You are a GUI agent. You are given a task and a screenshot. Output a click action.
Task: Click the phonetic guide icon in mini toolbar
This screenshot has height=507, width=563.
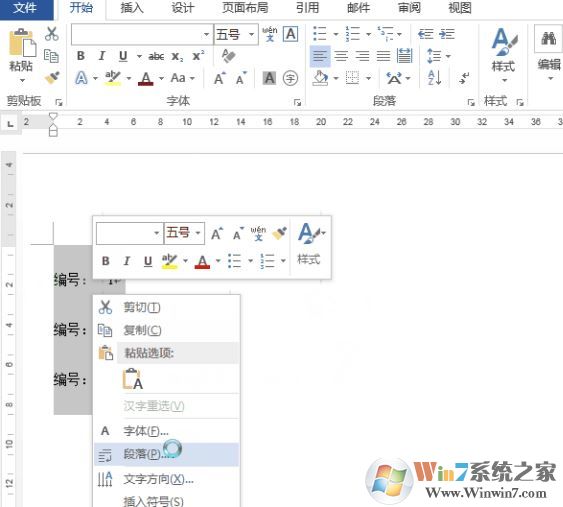pos(258,233)
